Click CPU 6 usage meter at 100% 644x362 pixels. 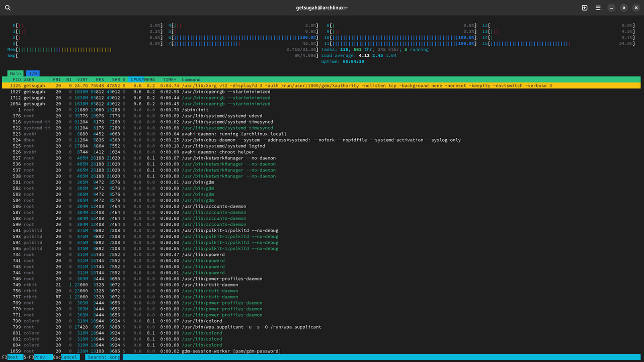click(x=244, y=37)
